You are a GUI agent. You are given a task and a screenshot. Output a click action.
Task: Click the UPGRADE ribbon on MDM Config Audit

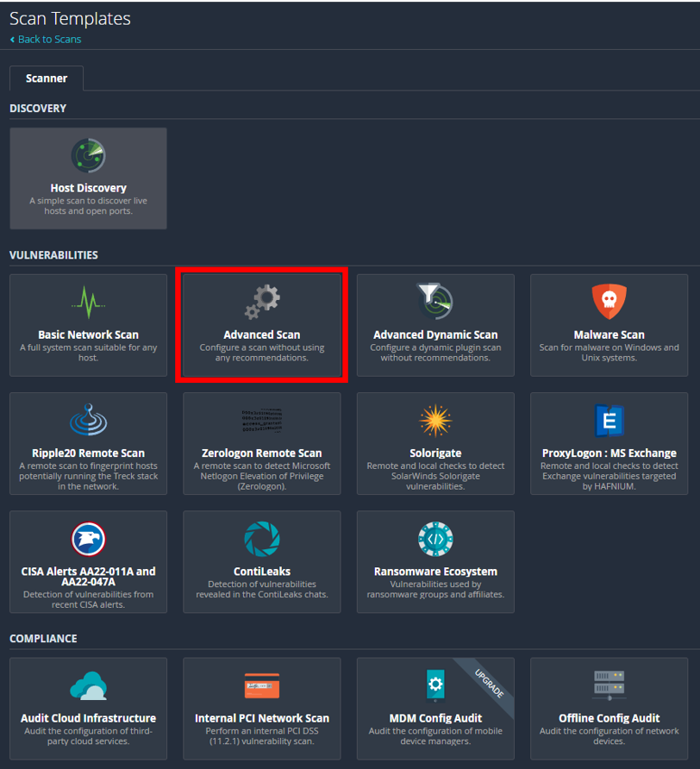coord(490,681)
